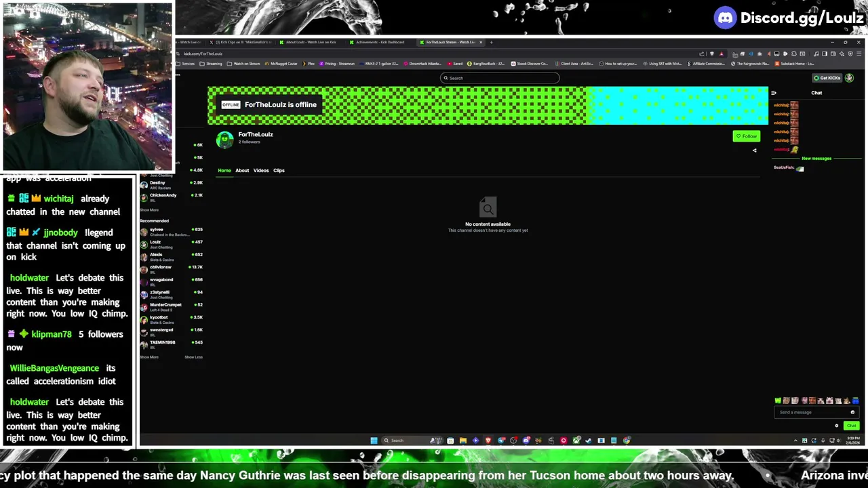Viewport: 868px width, 488px height.
Task: Open File Explorer from taskbar
Action: click(462, 441)
